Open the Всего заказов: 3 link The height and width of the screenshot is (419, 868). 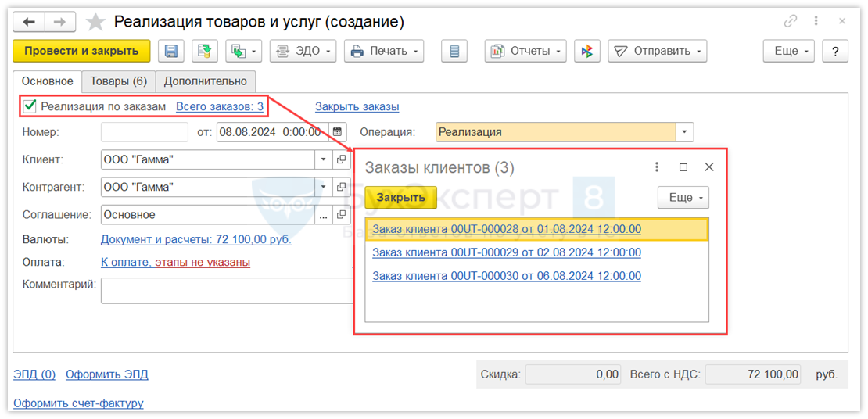(219, 106)
